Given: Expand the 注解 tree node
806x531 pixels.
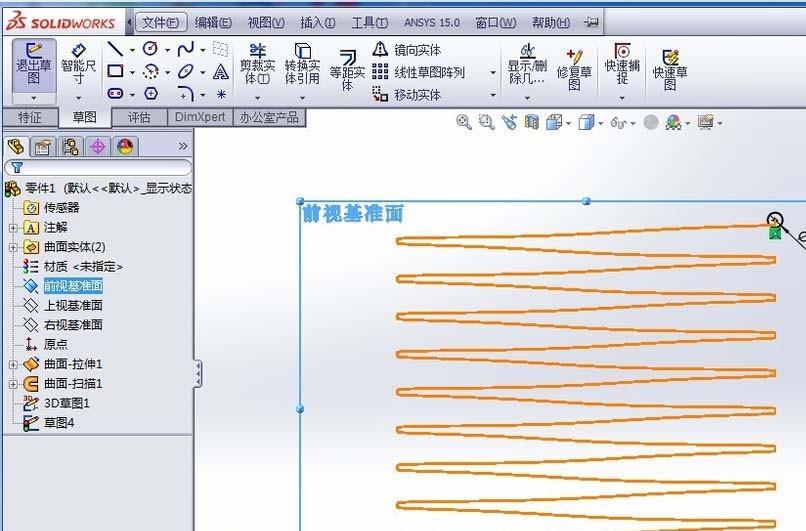Looking at the screenshot, I should click(x=13, y=228).
